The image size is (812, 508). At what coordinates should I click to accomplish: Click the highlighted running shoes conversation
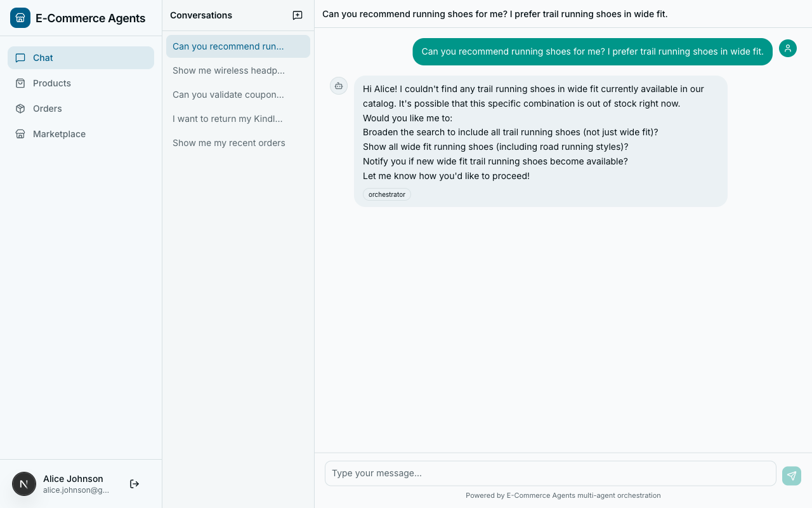[228, 46]
